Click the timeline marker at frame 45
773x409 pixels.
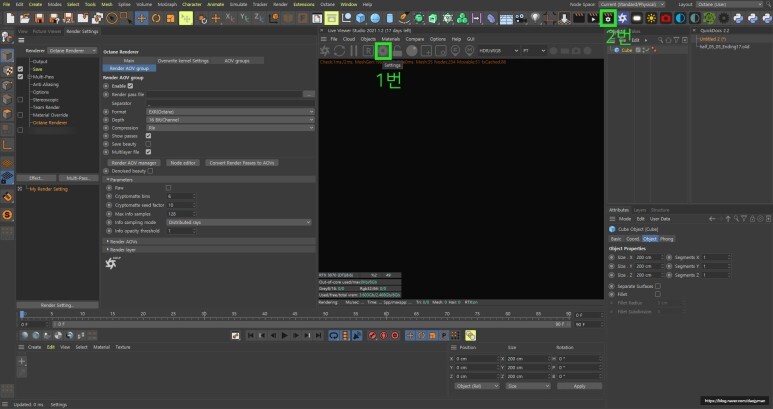pyautogui.click(x=295, y=314)
